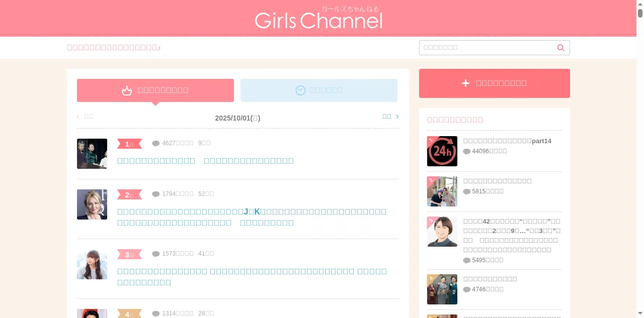Go to previous day with left chevron

coord(78,117)
